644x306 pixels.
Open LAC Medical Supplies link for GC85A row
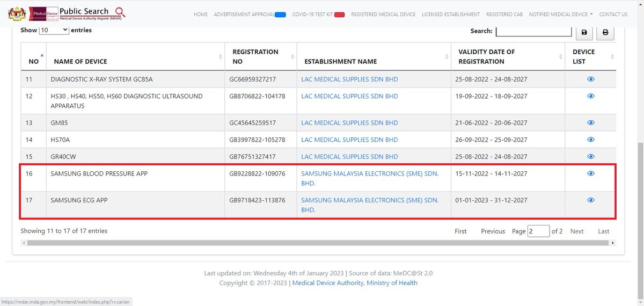(x=349, y=79)
